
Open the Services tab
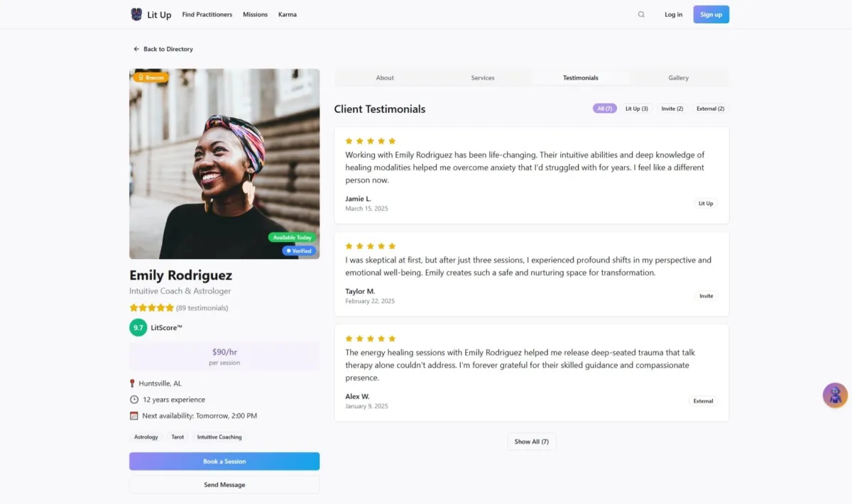483,78
